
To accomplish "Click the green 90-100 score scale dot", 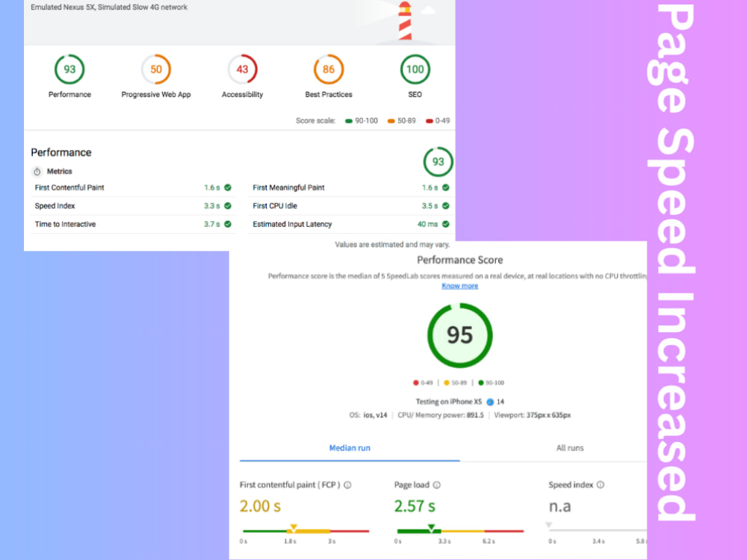I will point(349,121).
